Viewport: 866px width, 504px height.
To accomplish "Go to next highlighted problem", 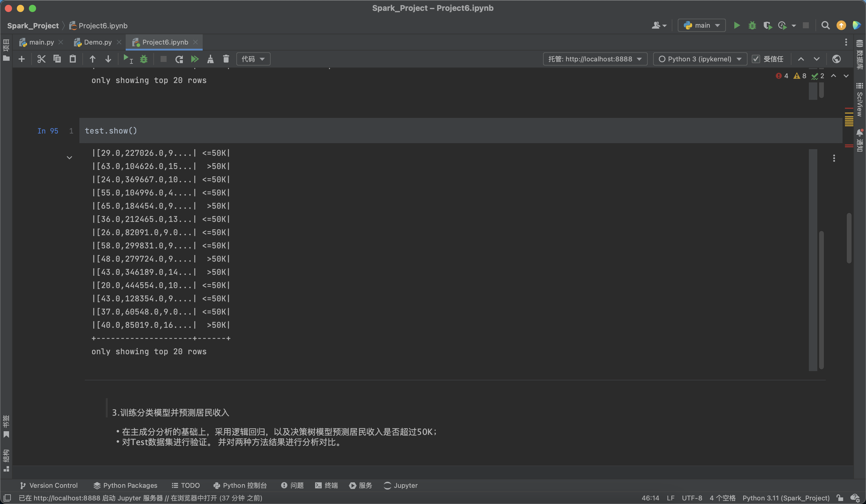I will coord(846,76).
